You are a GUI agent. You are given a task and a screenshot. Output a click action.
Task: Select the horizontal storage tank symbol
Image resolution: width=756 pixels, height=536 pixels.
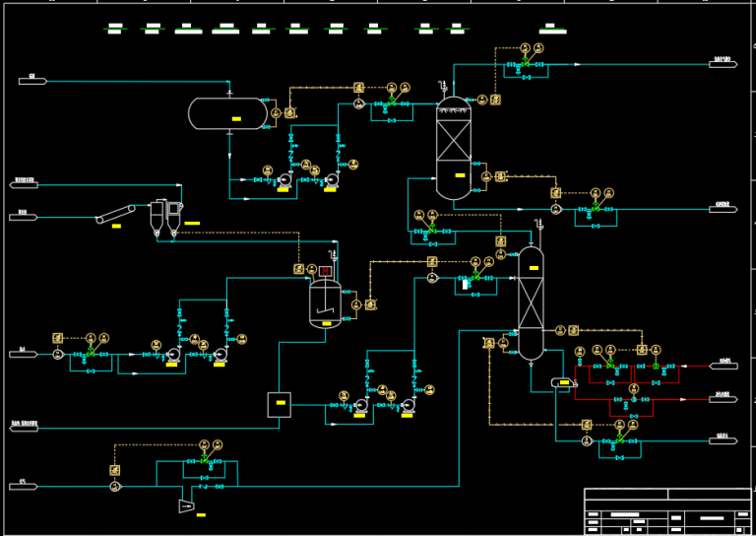(x=227, y=113)
